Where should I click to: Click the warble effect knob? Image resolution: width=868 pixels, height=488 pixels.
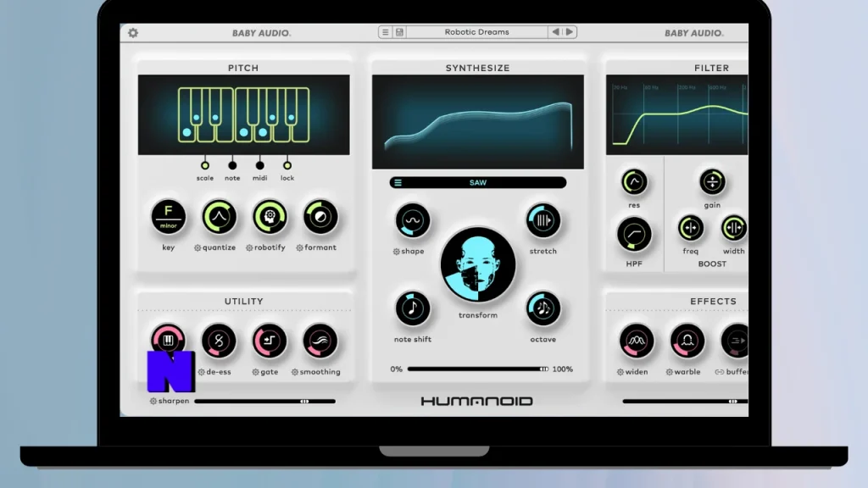pyautogui.click(x=687, y=341)
